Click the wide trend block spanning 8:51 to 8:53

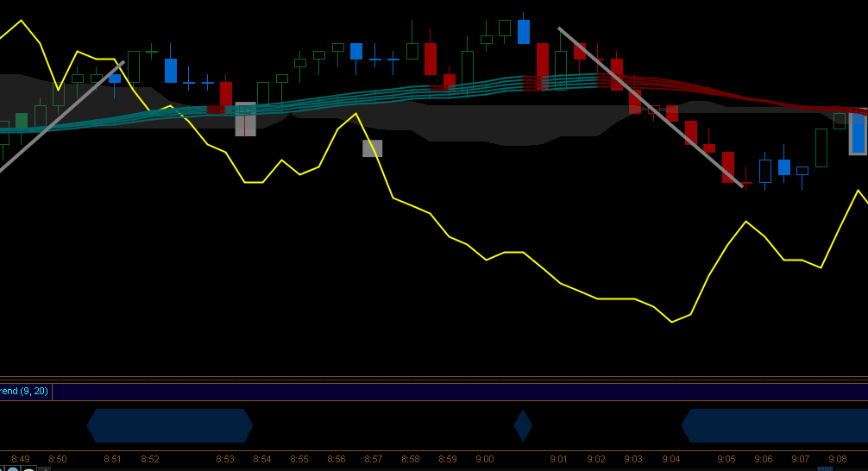[170, 425]
